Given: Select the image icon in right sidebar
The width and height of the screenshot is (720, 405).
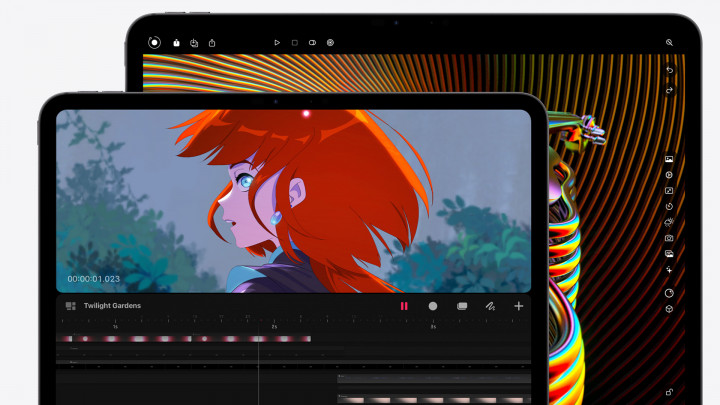Looking at the screenshot, I should click(669, 159).
